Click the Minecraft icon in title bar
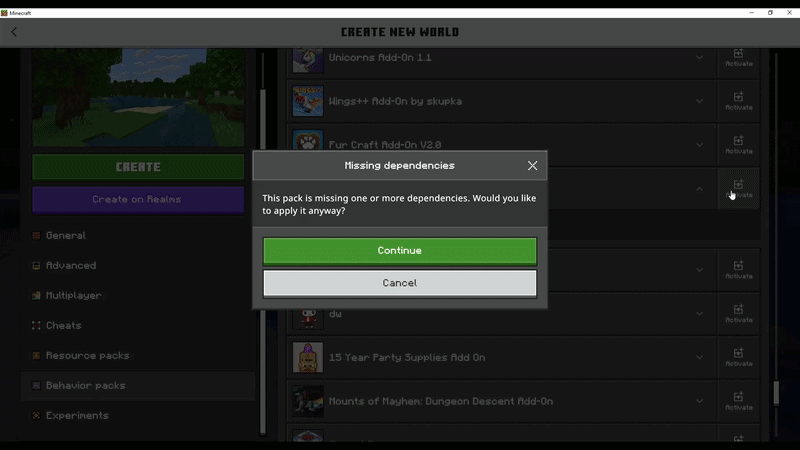Screen dimensions: 800x450 (4, 13)
